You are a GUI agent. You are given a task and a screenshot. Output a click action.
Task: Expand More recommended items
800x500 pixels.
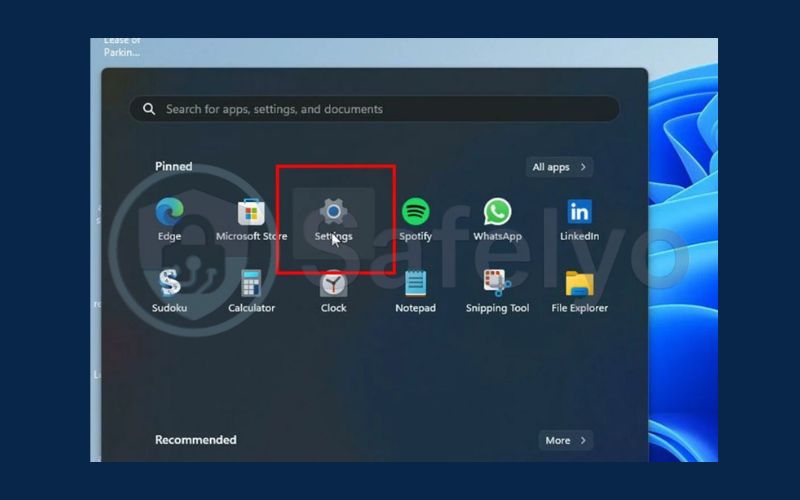point(566,440)
